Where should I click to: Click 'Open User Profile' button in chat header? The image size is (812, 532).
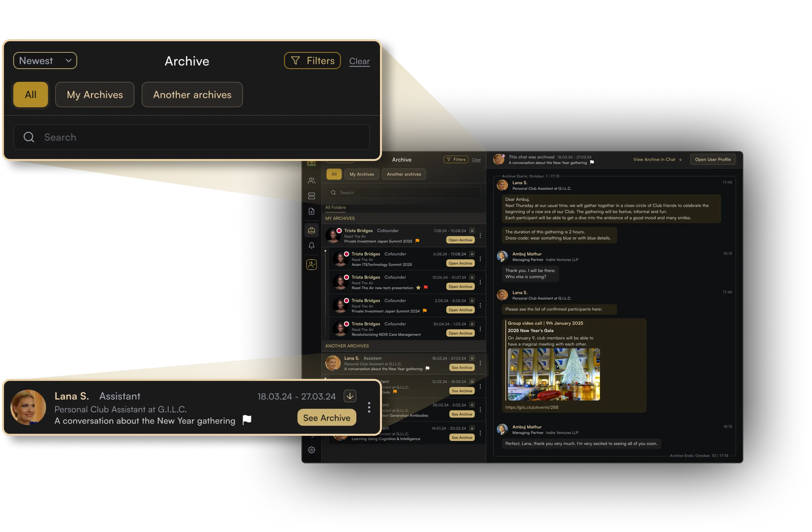coord(713,159)
